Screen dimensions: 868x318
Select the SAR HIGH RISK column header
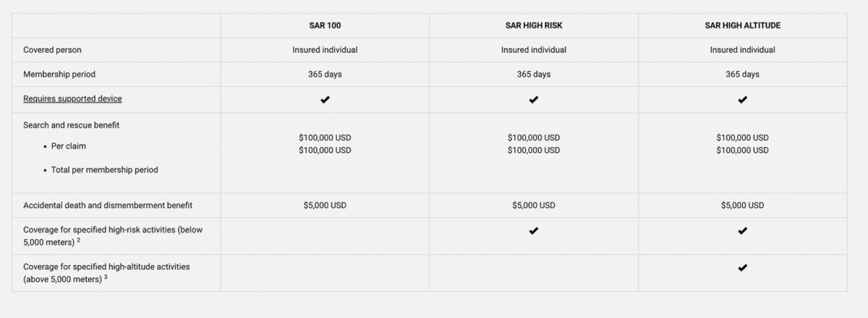(534, 25)
